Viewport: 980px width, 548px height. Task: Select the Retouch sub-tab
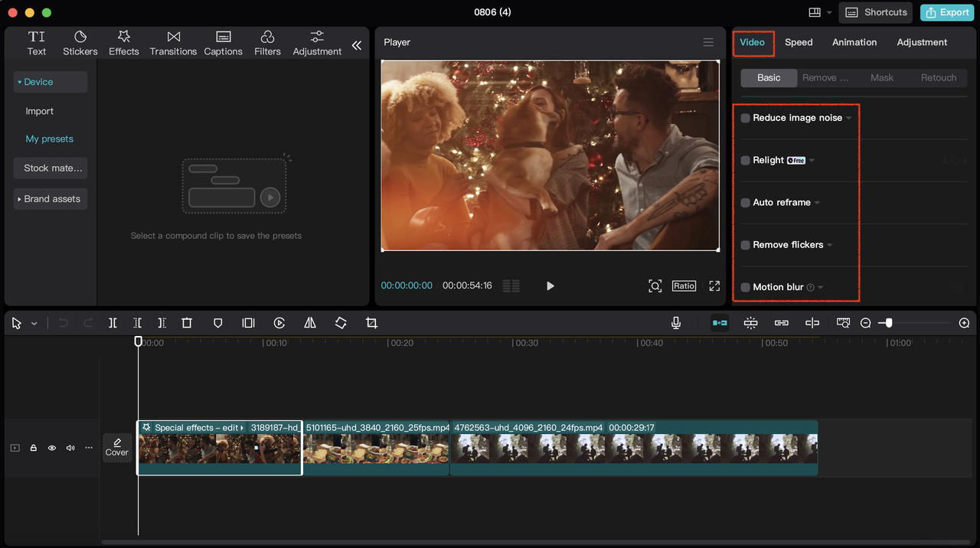click(x=939, y=78)
